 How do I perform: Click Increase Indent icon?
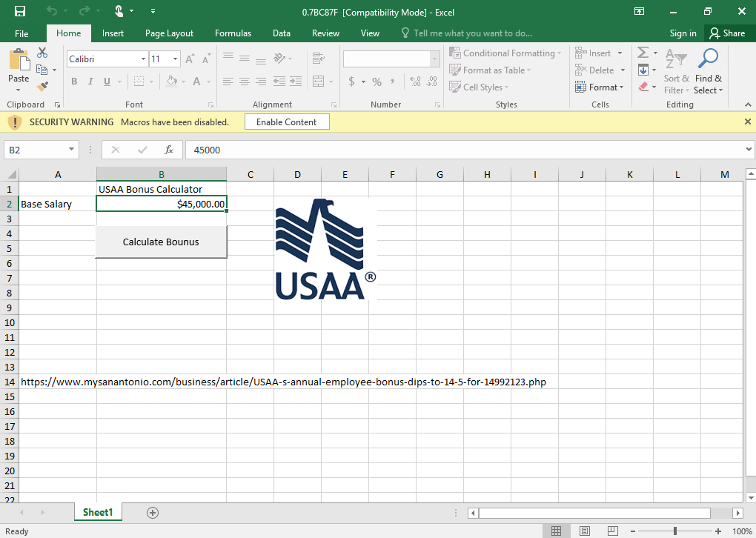pos(296,82)
